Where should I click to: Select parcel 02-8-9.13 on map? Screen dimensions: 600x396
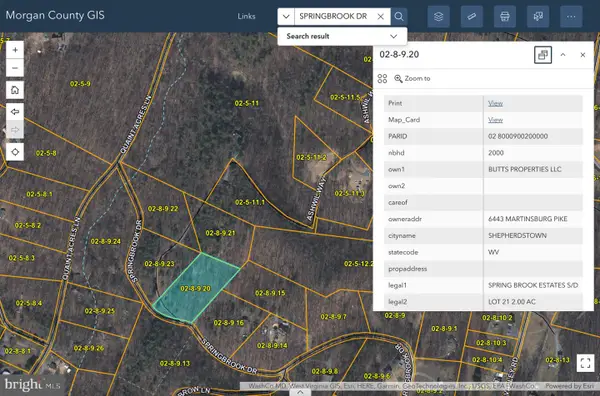tap(175, 363)
